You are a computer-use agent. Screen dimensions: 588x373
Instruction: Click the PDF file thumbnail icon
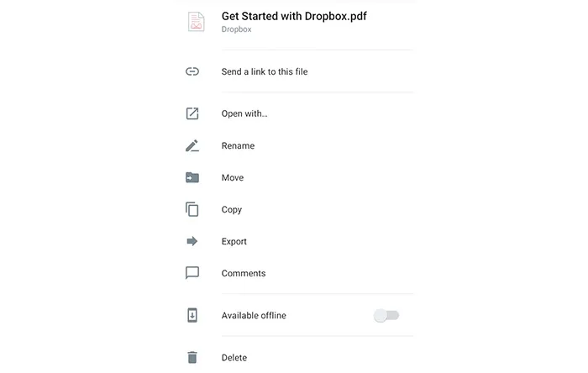tap(196, 22)
